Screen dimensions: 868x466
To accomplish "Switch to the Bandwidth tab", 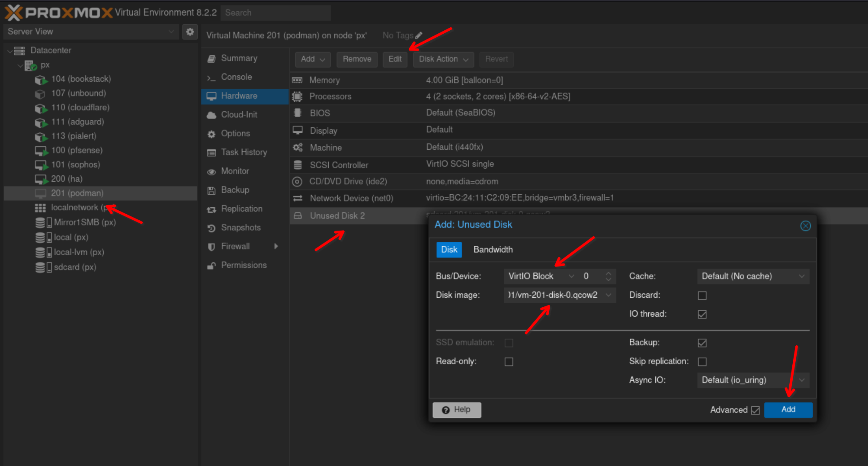I will [x=493, y=250].
